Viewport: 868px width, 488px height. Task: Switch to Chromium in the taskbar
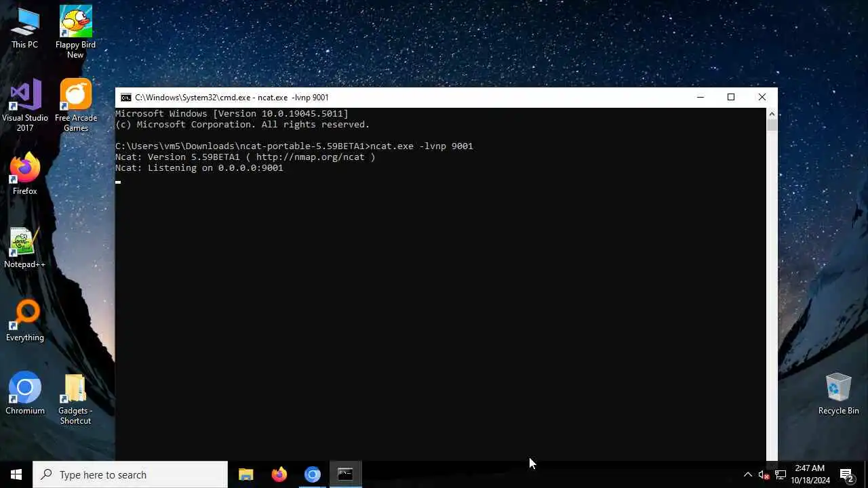312,474
